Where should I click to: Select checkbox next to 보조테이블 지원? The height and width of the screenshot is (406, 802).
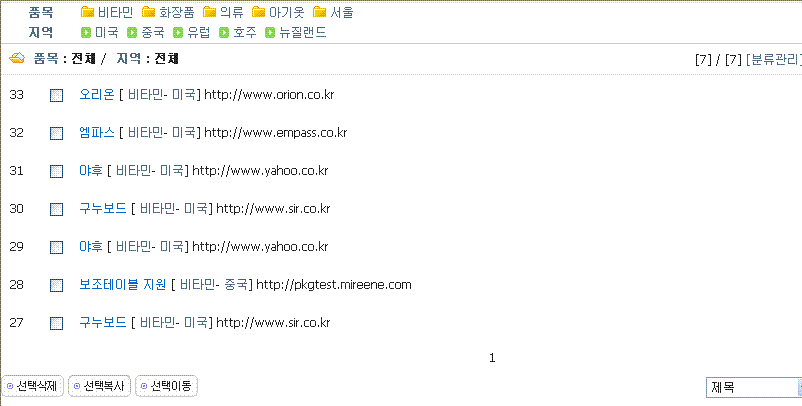pyautogui.click(x=57, y=285)
